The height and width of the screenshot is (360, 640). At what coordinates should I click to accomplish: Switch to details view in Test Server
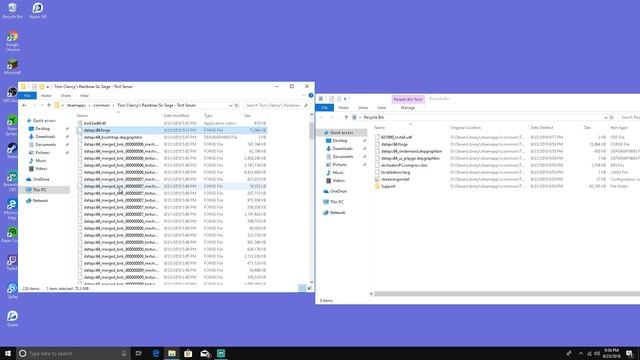(302, 288)
